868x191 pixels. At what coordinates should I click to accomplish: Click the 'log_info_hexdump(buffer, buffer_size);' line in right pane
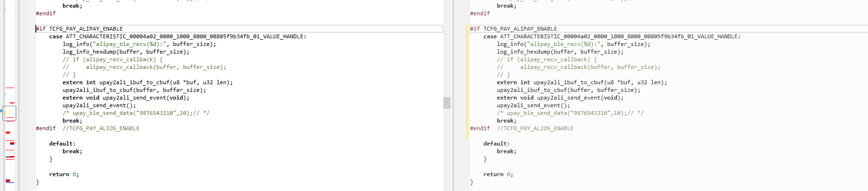[x=560, y=52]
